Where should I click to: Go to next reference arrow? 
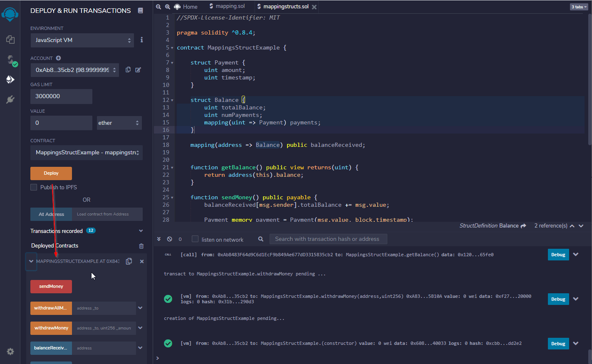click(x=581, y=226)
